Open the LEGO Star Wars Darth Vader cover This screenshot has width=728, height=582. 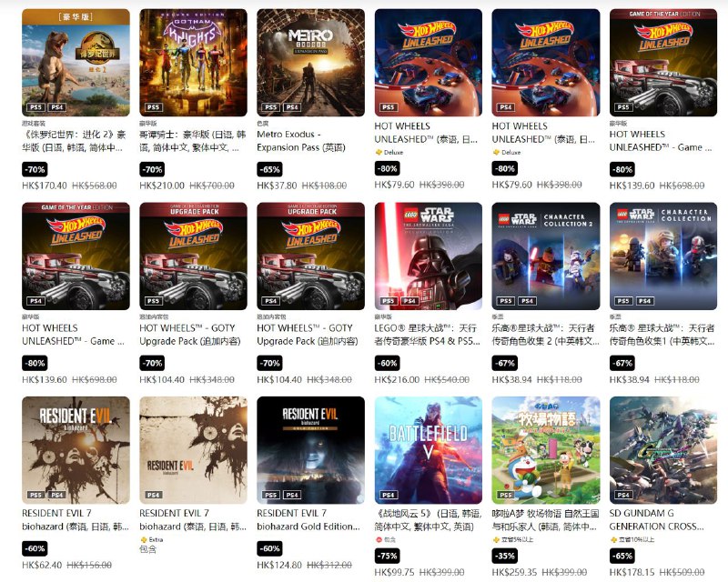[x=428, y=256]
